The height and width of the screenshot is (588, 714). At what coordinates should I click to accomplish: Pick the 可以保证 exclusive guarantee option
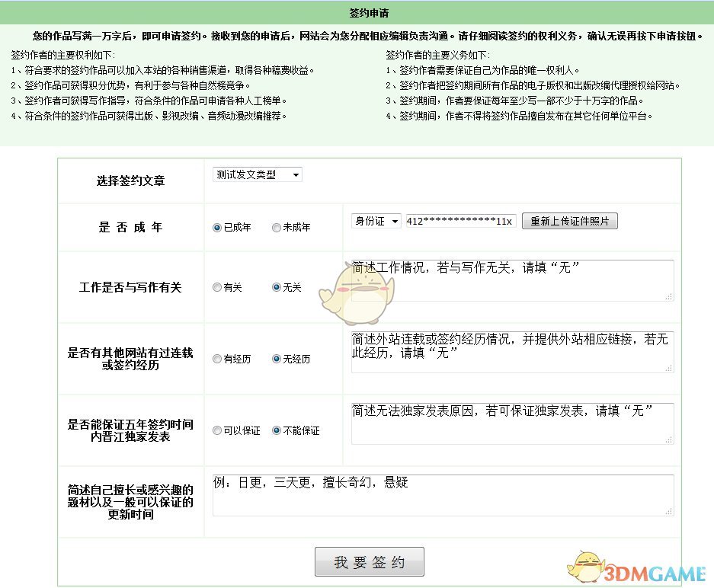coord(217,430)
